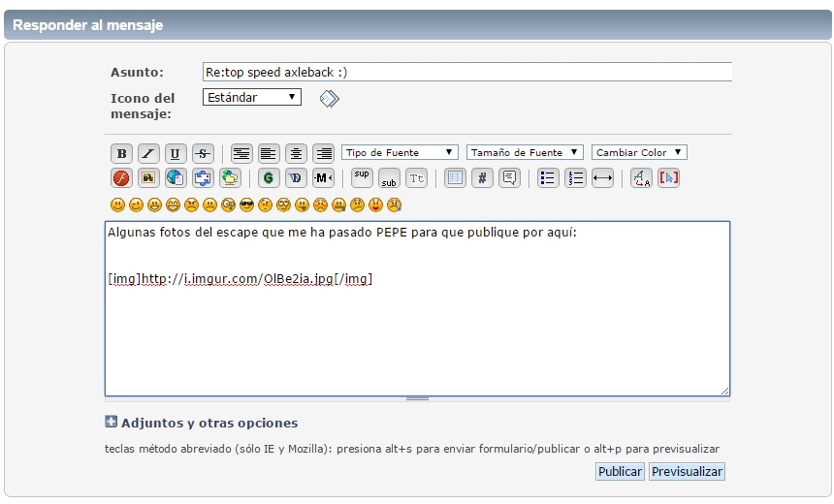The height and width of the screenshot is (504, 834).
Task: Insert quote tag
Action: pyautogui.click(x=509, y=178)
